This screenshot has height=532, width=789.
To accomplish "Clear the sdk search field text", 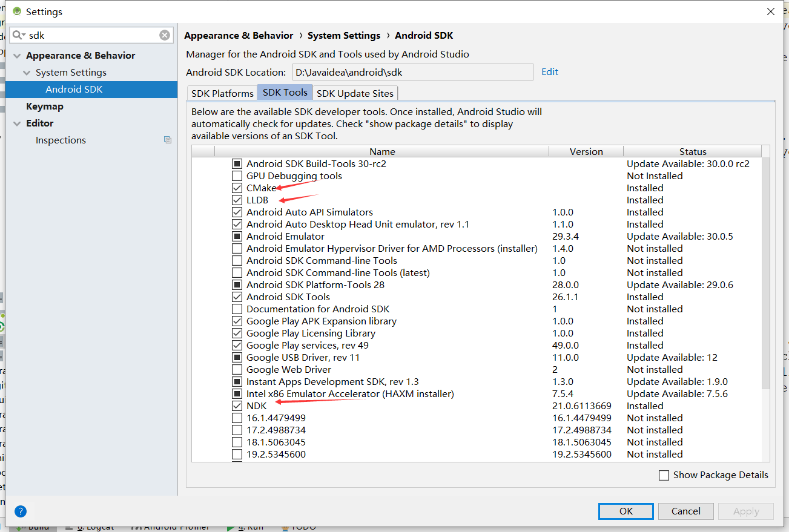I will pyautogui.click(x=165, y=35).
